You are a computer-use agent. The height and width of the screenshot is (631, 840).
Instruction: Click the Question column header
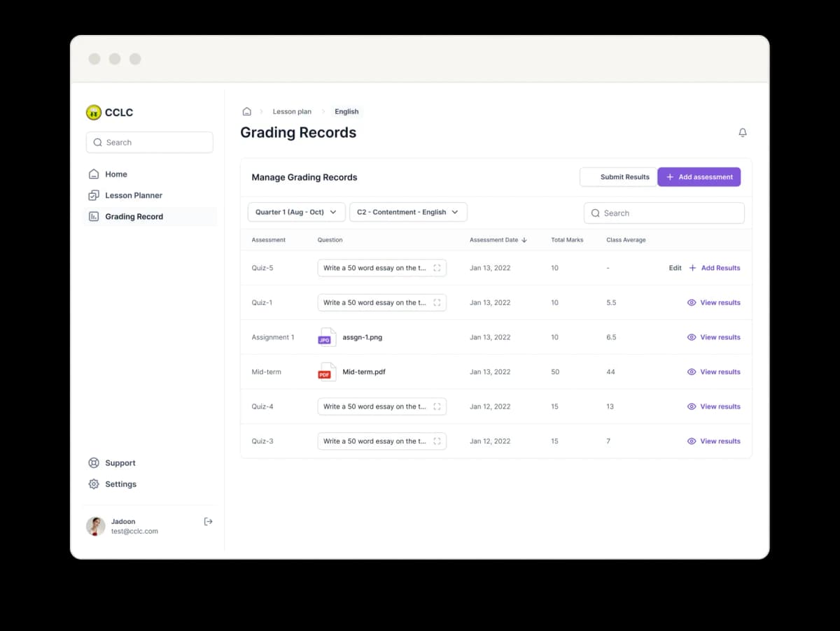[x=330, y=240]
